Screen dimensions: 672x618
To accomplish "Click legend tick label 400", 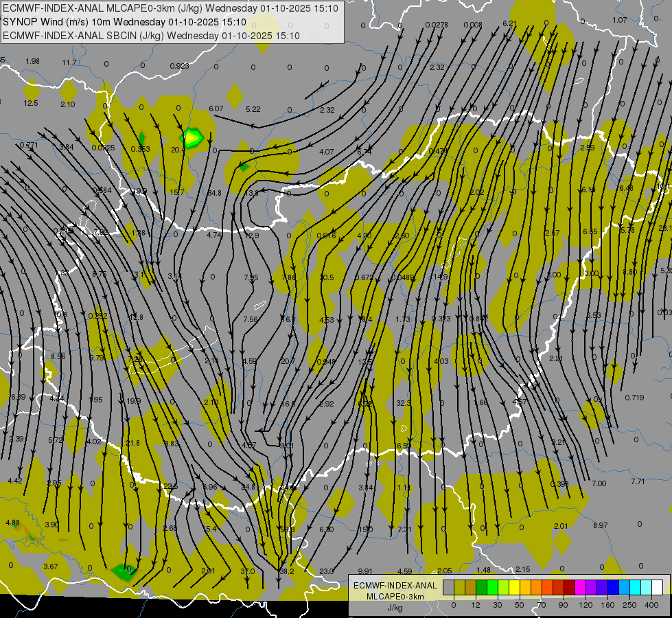I will [x=651, y=605].
